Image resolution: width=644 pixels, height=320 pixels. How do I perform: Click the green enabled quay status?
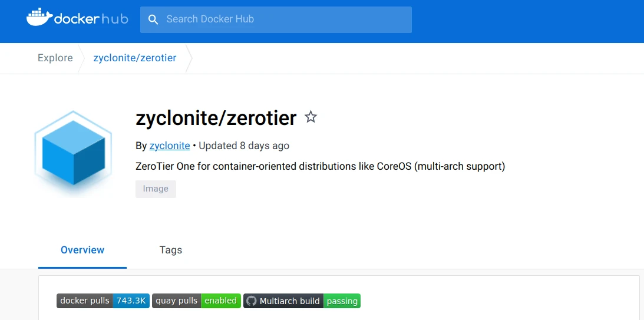(220, 301)
